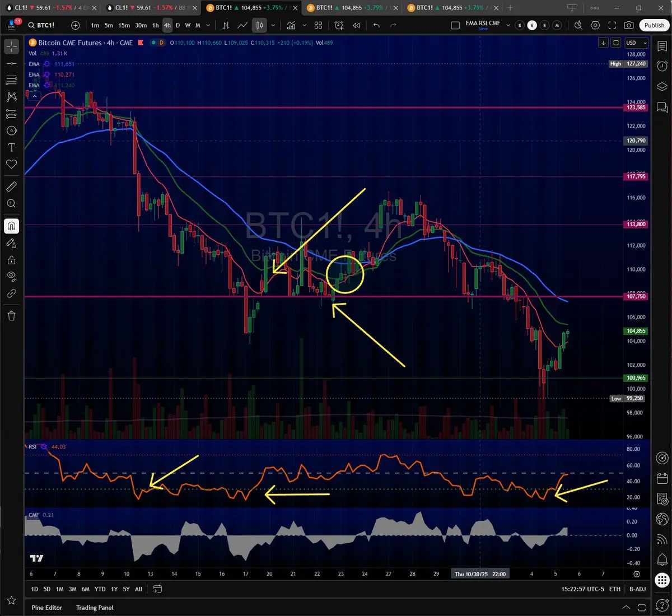Image resolution: width=672 pixels, height=616 pixels.
Task: Open object tree link icon in toolbar
Action: pyautogui.click(x=11, y=293)
